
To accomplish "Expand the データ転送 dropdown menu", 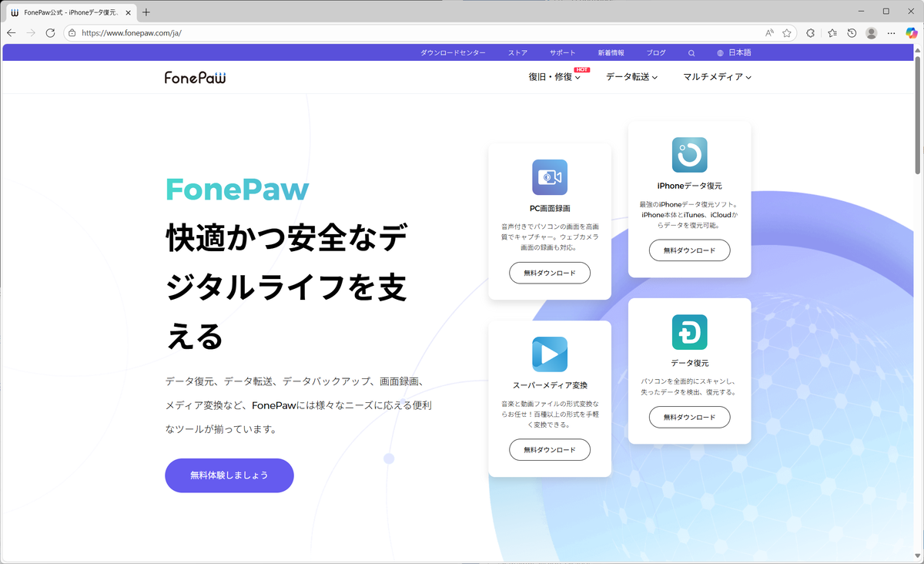I will (x=631, y=77).
